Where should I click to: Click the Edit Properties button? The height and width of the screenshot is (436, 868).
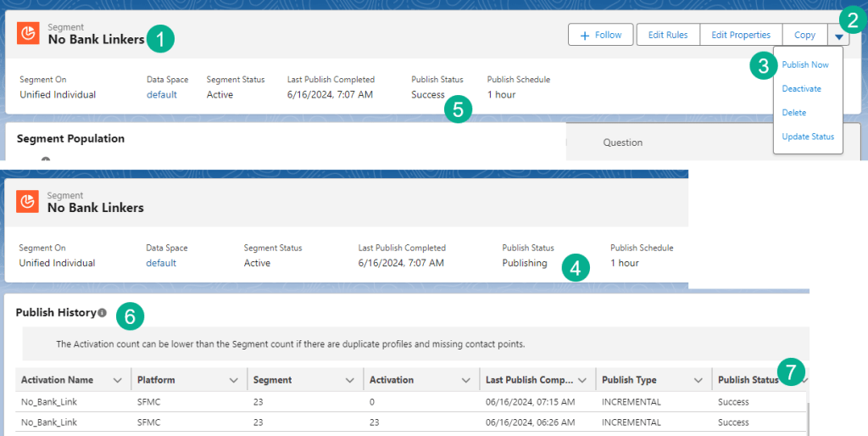tap(740, 35)
